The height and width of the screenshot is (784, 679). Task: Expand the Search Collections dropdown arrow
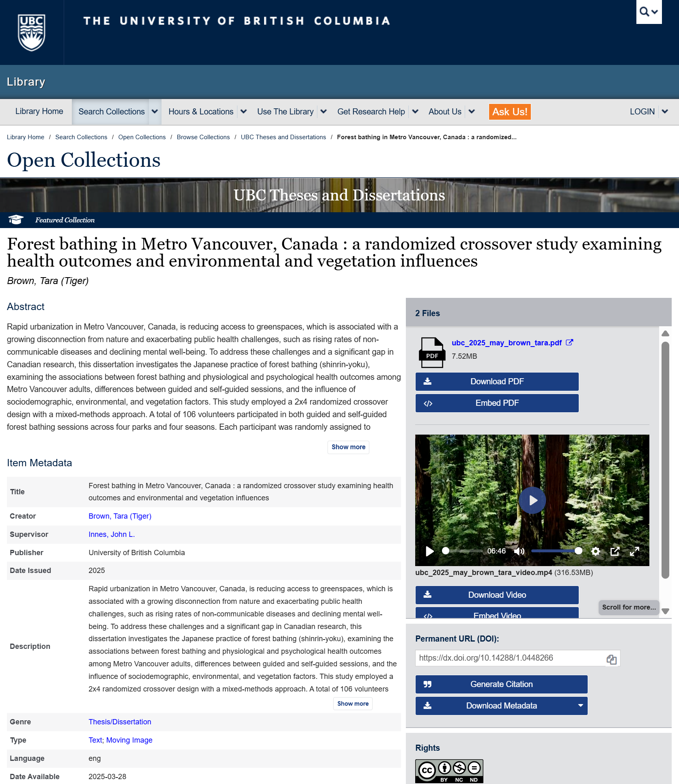coord(155,112)
